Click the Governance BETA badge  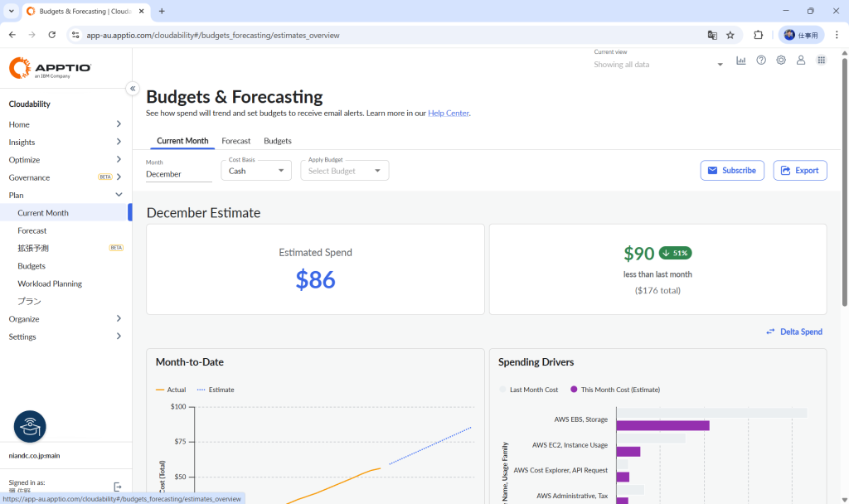point(105,177)
